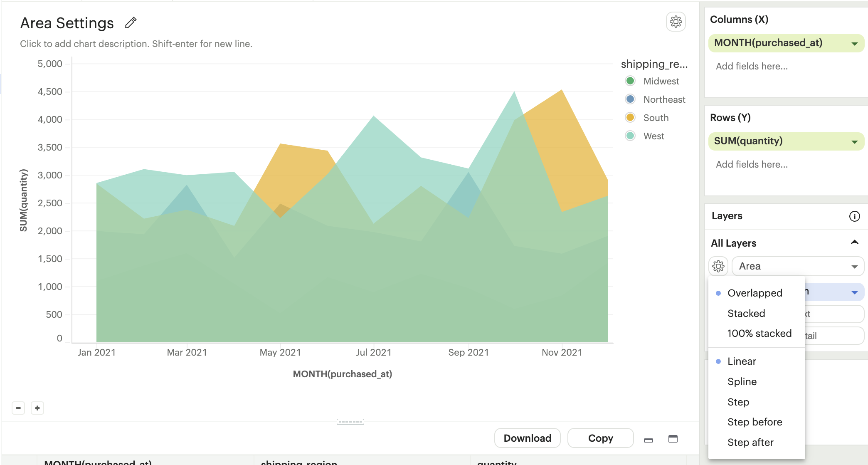Collapse the All Layers section
Viewport: 868px width, 465px height.
coord(855,242)
